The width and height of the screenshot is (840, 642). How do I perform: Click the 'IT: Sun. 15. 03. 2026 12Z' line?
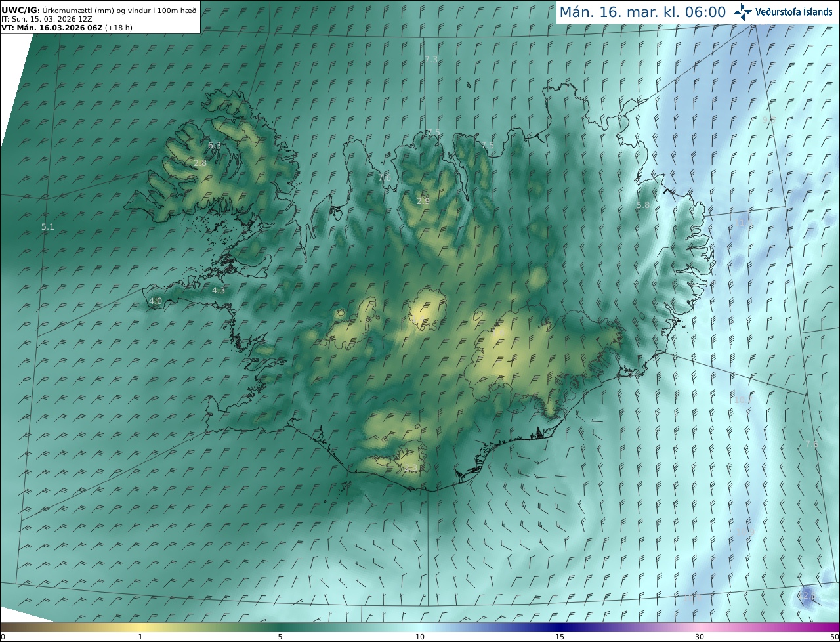pyautogui.click(x=46, y=19)
